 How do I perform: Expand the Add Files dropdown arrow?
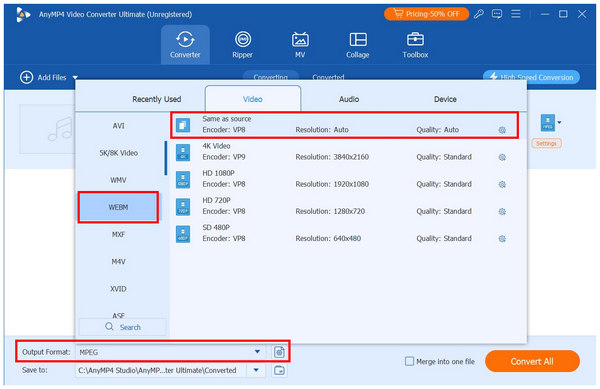(75, 78)
